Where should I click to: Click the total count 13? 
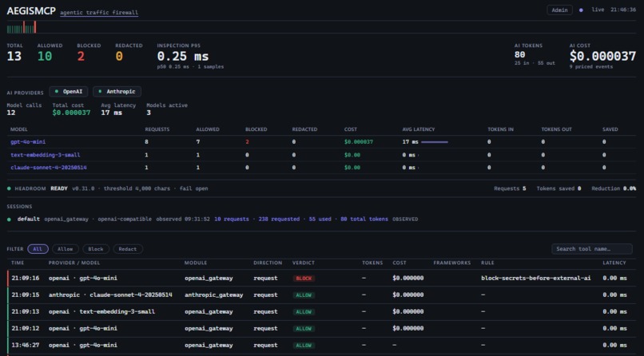[x=14, y=56]
